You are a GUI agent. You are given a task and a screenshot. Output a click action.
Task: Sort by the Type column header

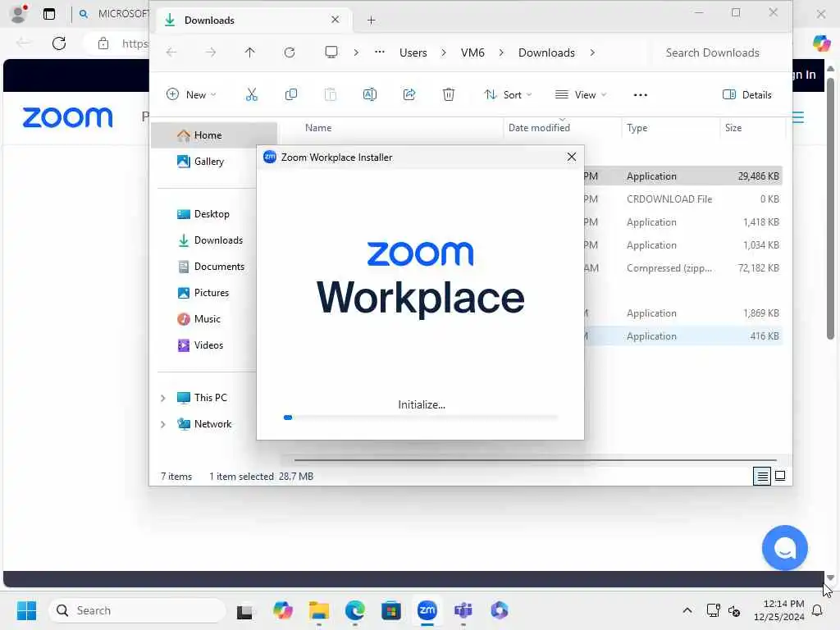tap(637, 128)
